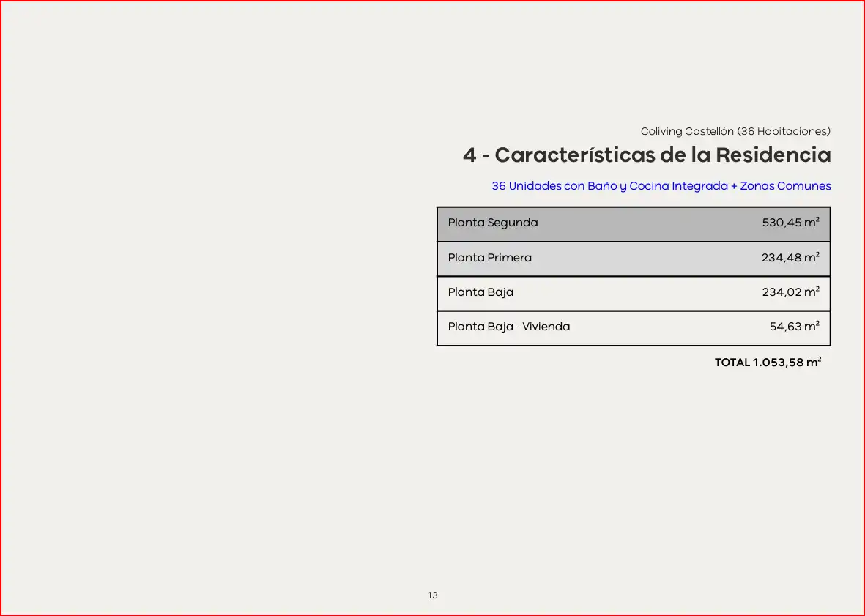Select the 'Planta Segunda' row label

[x=493, y=223]
